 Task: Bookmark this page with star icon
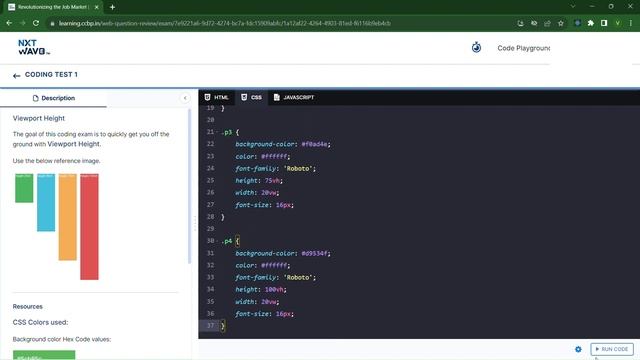[x=561, y=23]
